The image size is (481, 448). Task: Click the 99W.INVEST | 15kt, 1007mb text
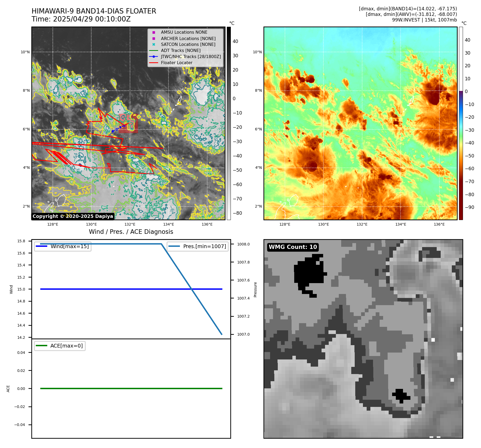[424, 20]
